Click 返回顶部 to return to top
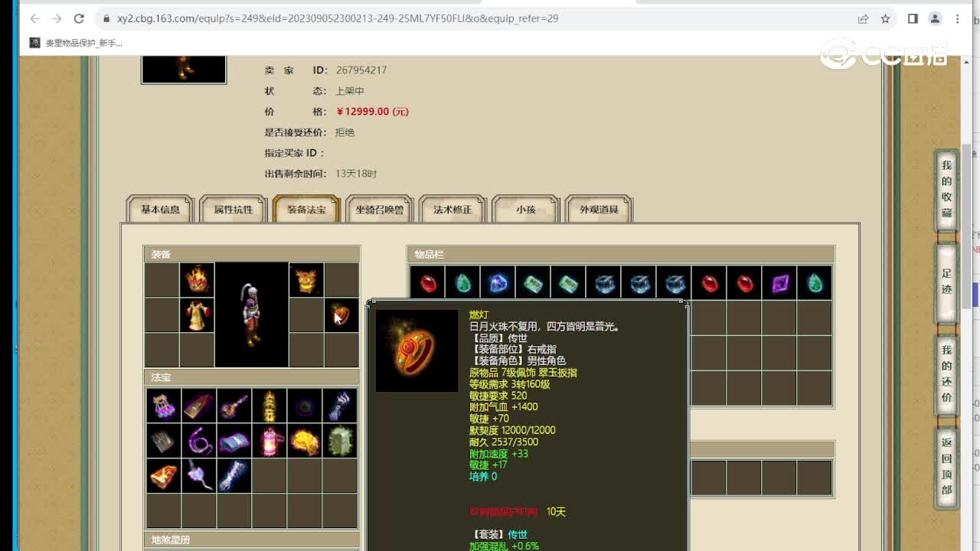980x551 pixels. pos(947,466)
